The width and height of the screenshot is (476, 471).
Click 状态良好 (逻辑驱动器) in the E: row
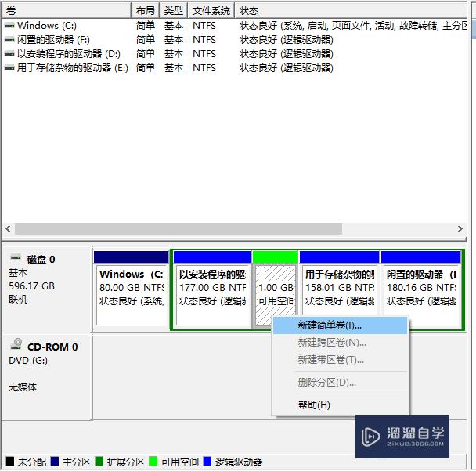pos(287,67)
